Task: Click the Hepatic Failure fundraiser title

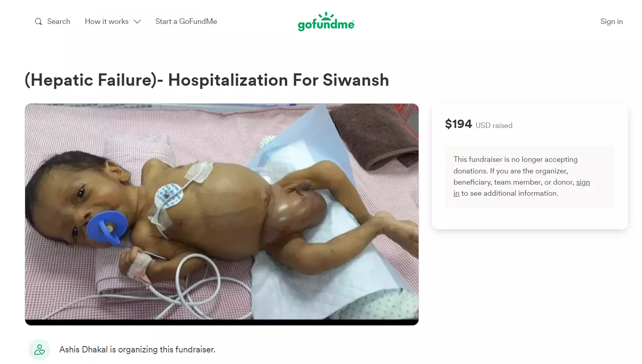Action: click(207, 80)
